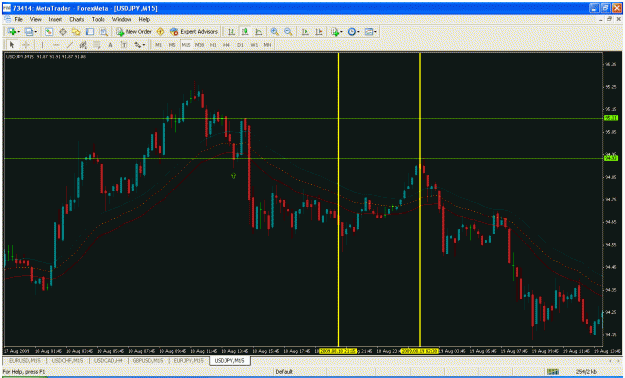
Task: Click the MetaTrader title bar icon
Action: point(7,8)
